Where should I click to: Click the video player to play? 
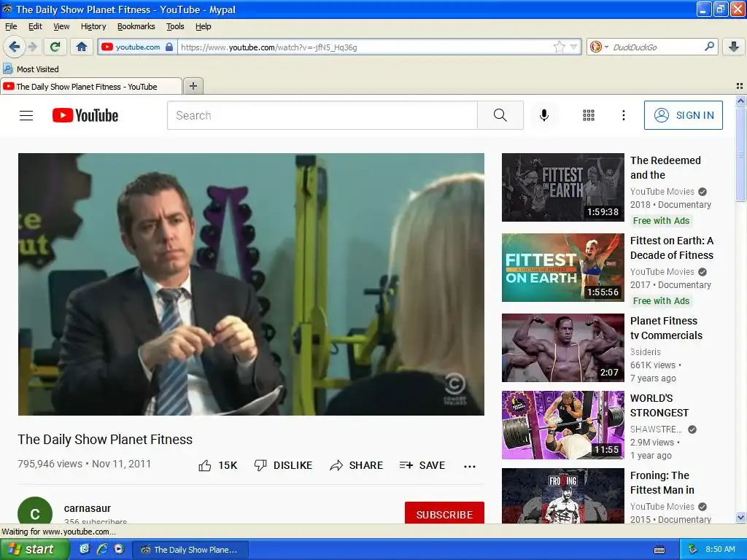(251, 284)
